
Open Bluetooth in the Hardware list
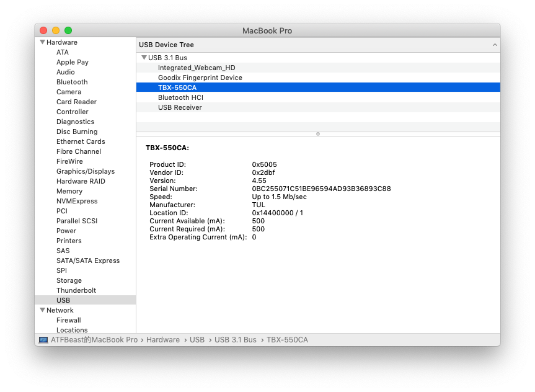tap(72, 82)
